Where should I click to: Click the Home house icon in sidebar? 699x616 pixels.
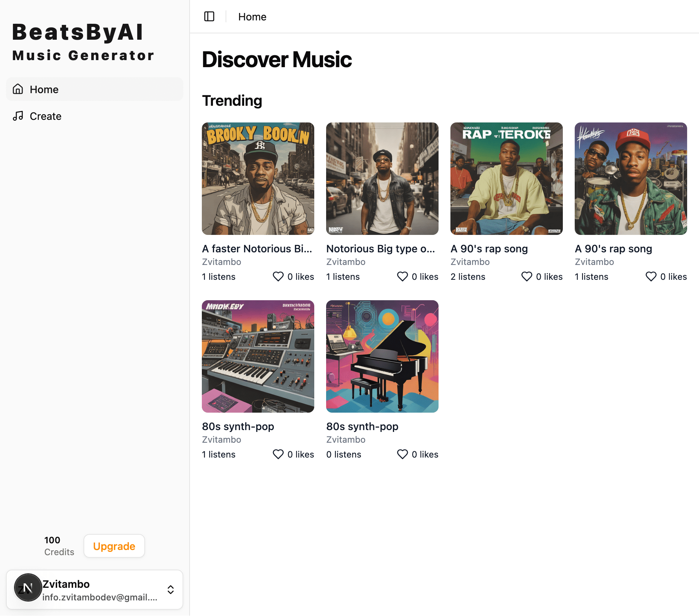[x=18, y=89]
